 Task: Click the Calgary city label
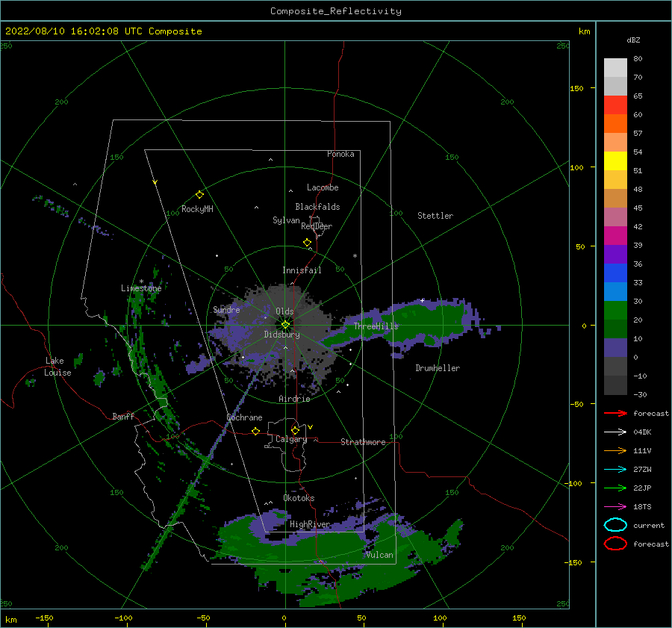click(x=291, y=439)
